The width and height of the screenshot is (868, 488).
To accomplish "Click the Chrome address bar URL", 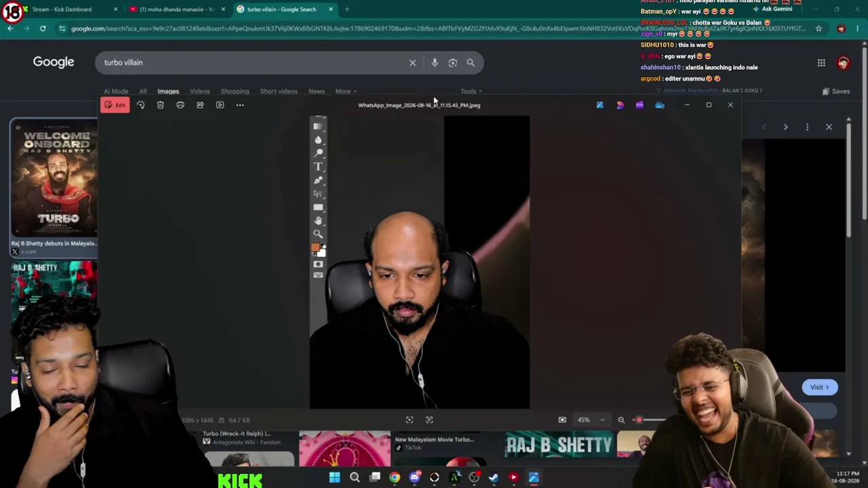I will click(437, 28).
